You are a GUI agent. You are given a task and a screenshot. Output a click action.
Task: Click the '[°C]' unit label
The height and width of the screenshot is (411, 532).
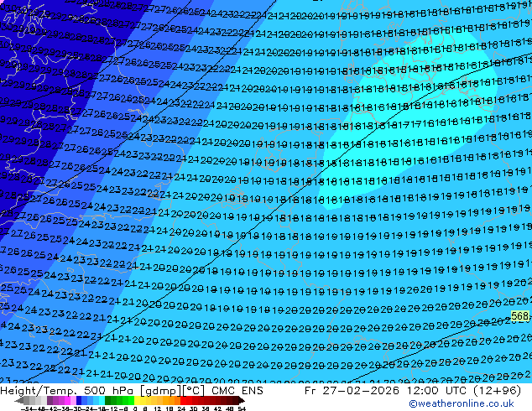[193, 391]
